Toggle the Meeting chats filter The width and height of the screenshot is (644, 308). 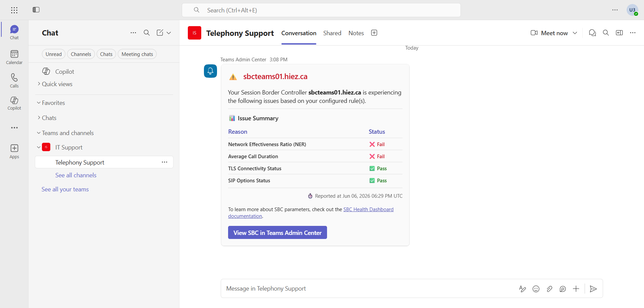click(137, 54)
